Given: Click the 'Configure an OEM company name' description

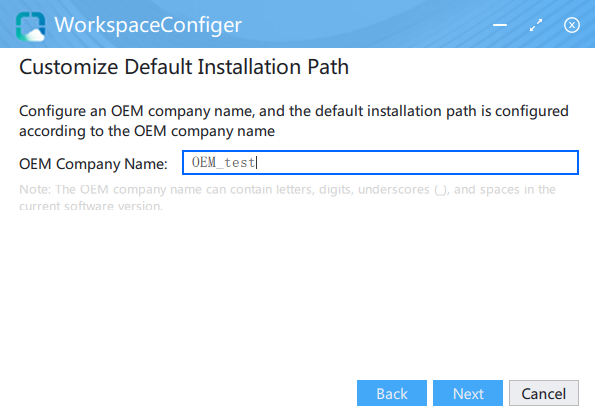Looking at the screenshot, I should tap(294, 121).
